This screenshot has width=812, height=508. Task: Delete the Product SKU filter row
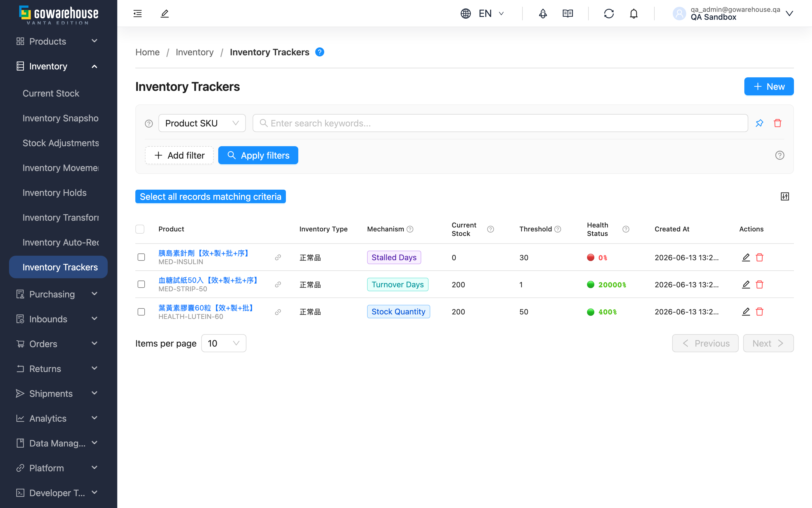(777, 123)
